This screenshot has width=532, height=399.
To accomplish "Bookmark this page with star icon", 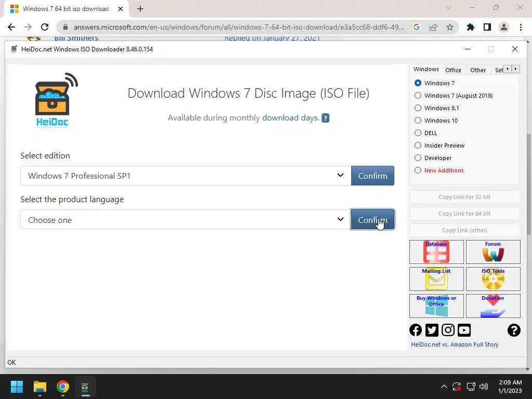I will [450, 27].
